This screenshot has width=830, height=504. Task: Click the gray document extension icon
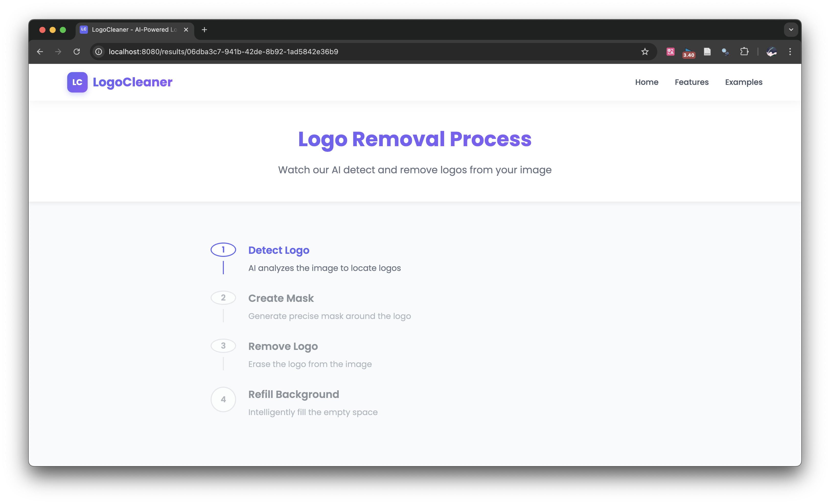707,52
